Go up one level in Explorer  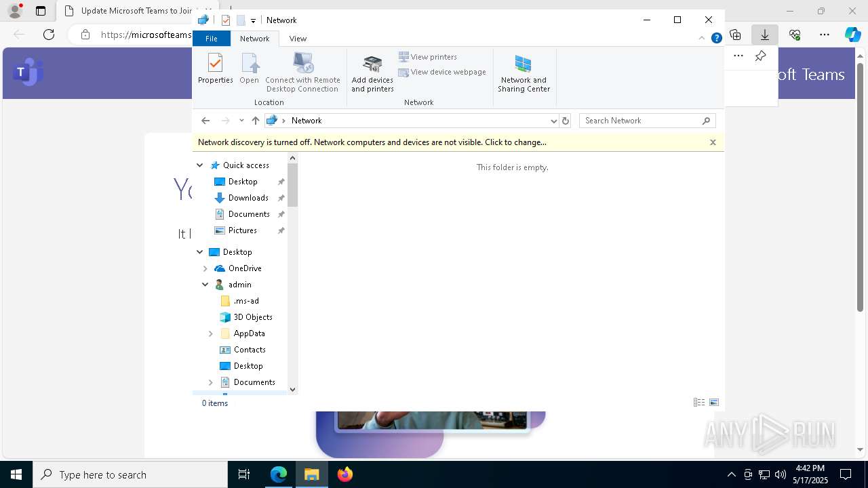[x=256, y=121]
